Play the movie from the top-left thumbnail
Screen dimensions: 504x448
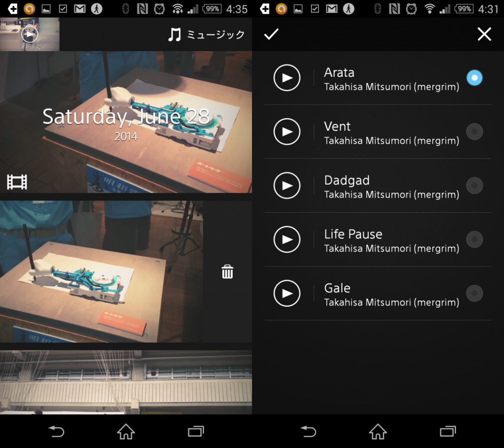pyautogui.click(x=30, y=34)
